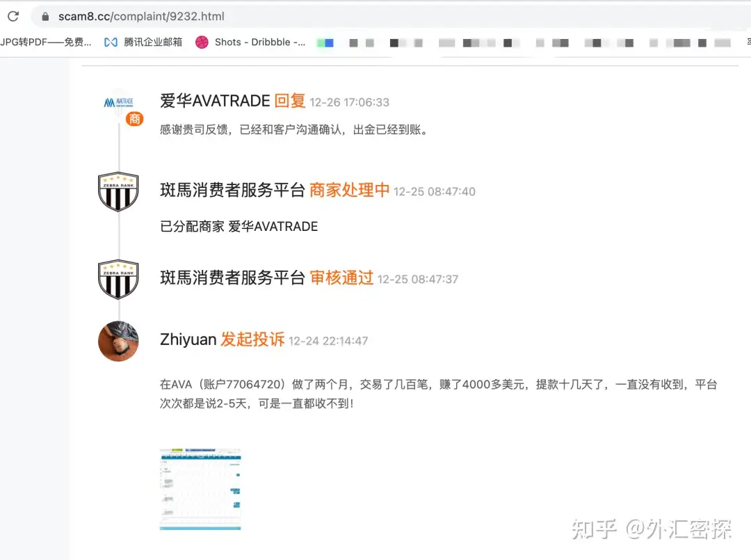
Task: Click zebra shield avatar beside 审核通过
Action: 118,279
